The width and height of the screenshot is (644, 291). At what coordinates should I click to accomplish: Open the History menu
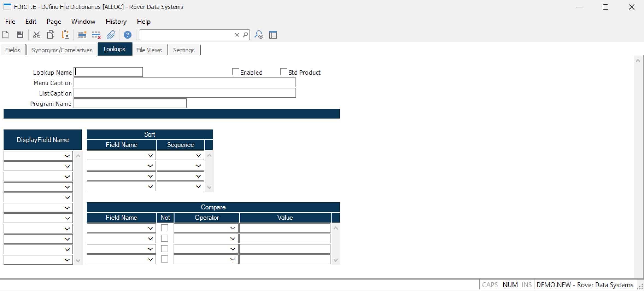116,22
